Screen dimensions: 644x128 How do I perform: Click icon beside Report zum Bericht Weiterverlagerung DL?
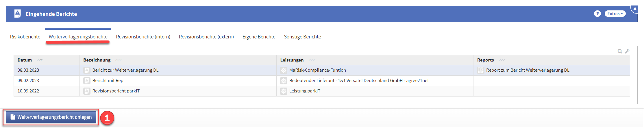pos(480,70)
